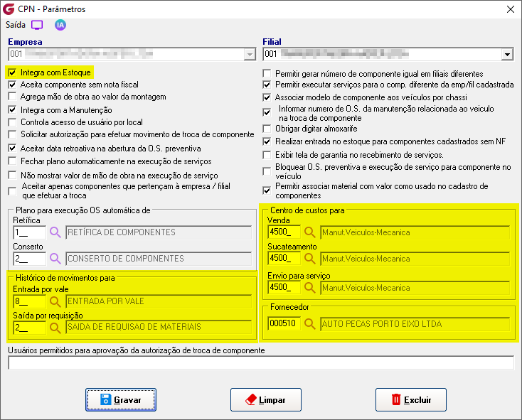The width and height of the screenshot is (522, 420).
Task: Click AUTO PECAS PORTO EIXO LTDA description
Action: point(415,323)
